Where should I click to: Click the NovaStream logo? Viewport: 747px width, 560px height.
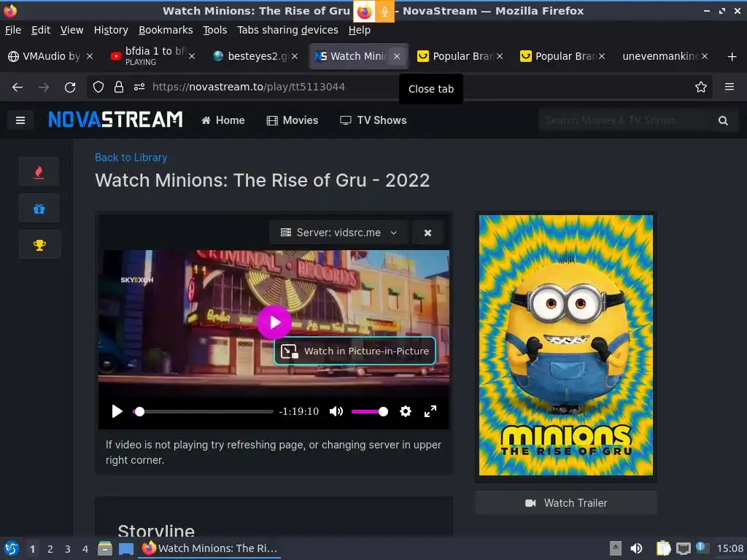pyautogui.click(x=115, y=120)
